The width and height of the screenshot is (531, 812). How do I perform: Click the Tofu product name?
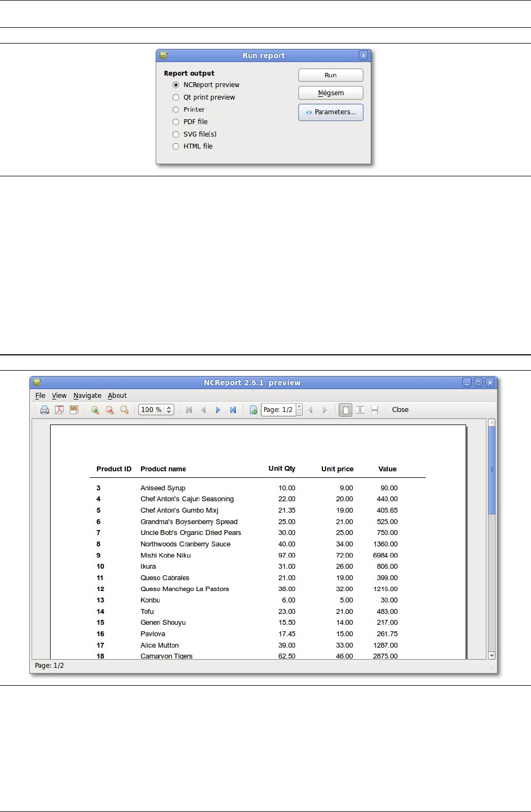coord(147,612)
